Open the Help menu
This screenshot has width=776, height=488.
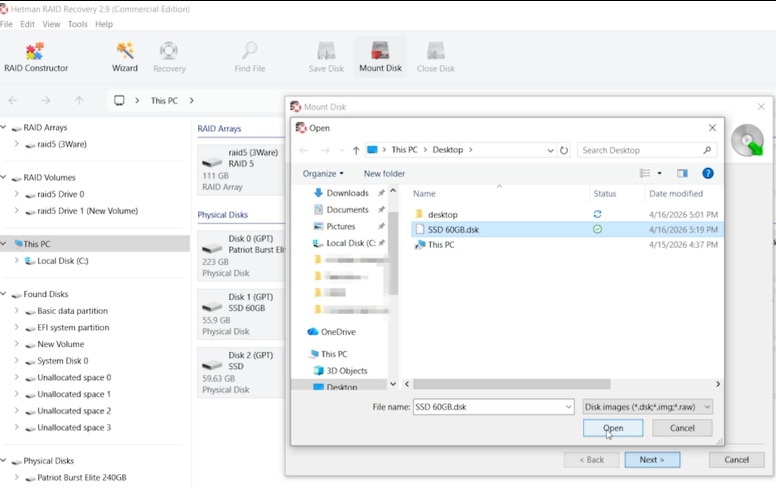pyautogui.click(x=104, y=24)
